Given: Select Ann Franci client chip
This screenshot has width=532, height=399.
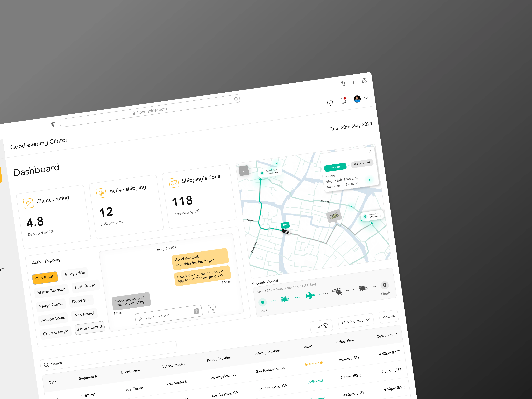Looking at the screenshot, I should (x=84, y=314).
